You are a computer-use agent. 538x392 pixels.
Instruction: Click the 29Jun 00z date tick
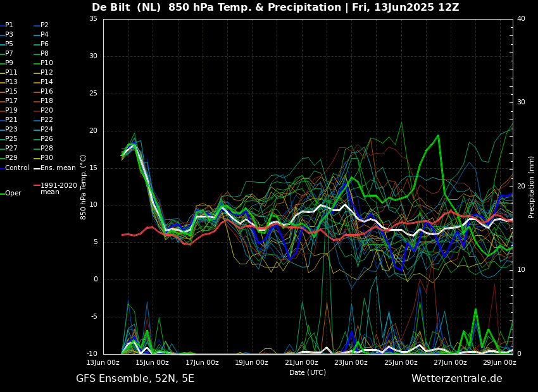click(499, 363)
